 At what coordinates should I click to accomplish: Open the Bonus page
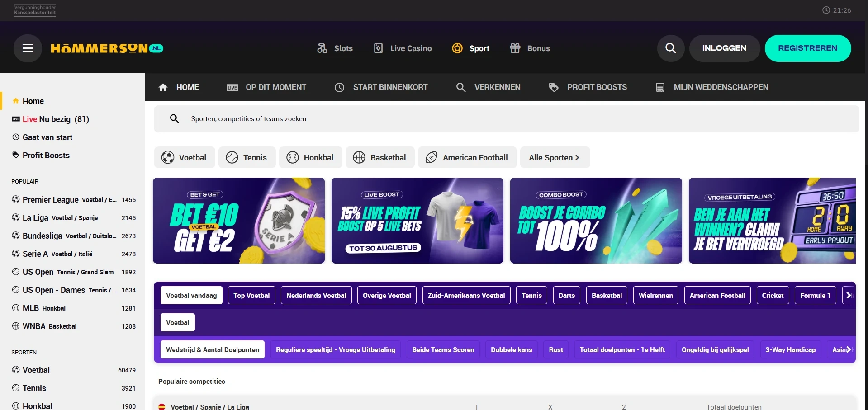tap(530, 48)
